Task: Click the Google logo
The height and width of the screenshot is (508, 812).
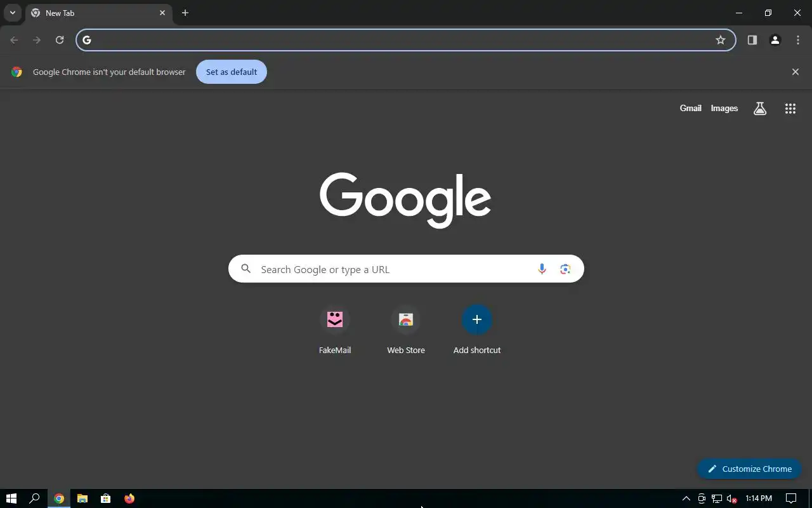Action: [405, 199]
